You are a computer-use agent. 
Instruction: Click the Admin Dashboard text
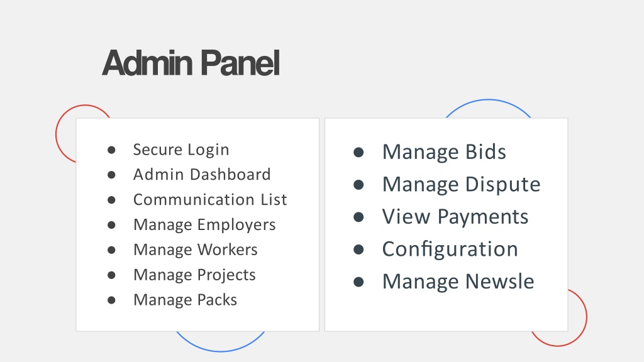tap(202, 175)
